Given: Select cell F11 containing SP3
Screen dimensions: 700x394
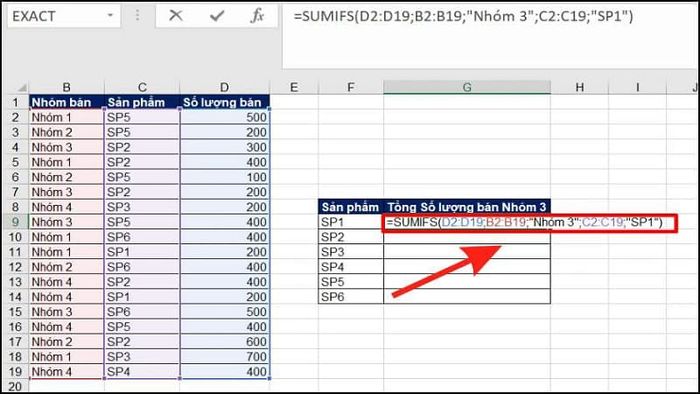Looking at the screenshot, I should [x=351, y=252].
